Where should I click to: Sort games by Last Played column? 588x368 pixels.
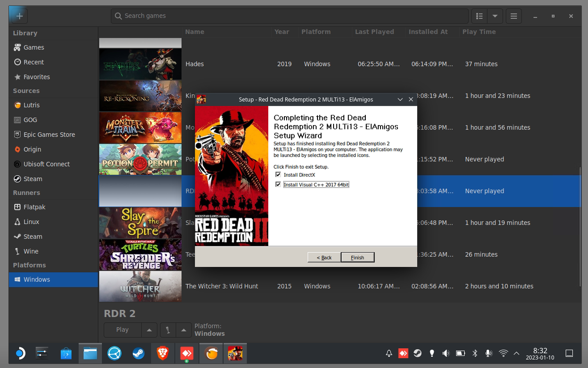point(375,32)
